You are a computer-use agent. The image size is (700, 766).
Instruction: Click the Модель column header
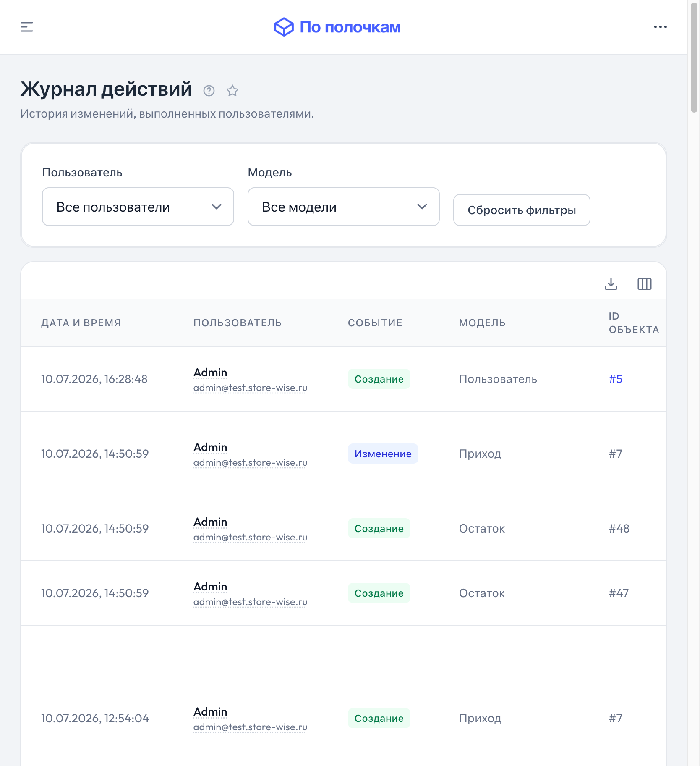[x=482, y=323]
